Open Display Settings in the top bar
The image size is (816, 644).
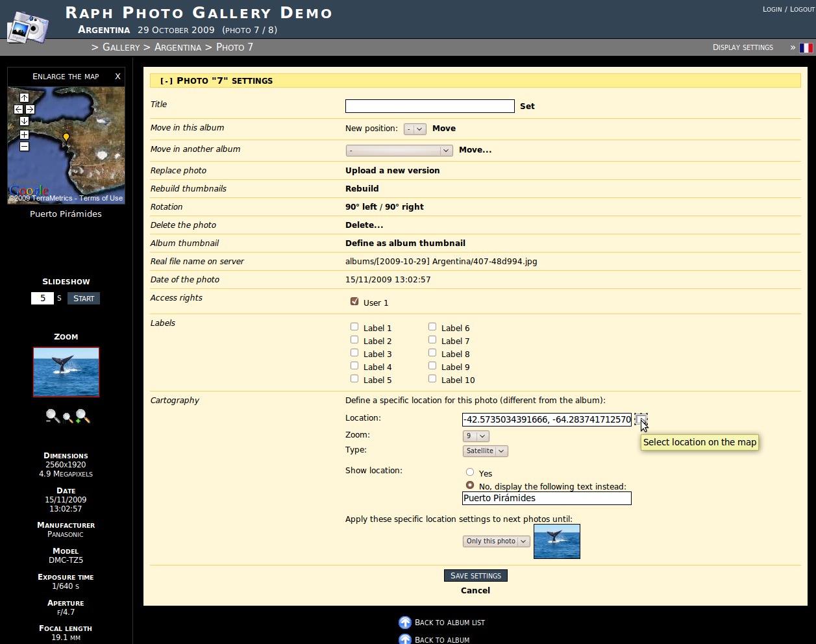(x=743, y=47)
